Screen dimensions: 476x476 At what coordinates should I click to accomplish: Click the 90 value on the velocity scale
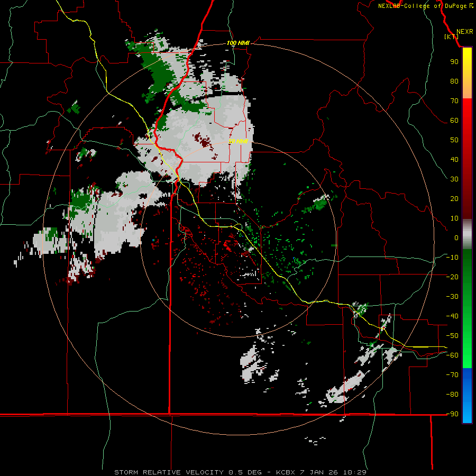pyautogui.click(x=454, y=62)
